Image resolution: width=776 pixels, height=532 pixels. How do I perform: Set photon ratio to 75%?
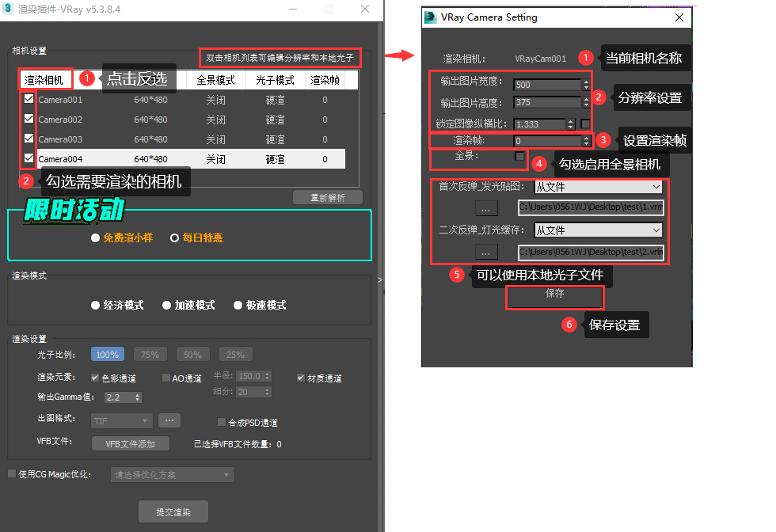tap(150, 355)
